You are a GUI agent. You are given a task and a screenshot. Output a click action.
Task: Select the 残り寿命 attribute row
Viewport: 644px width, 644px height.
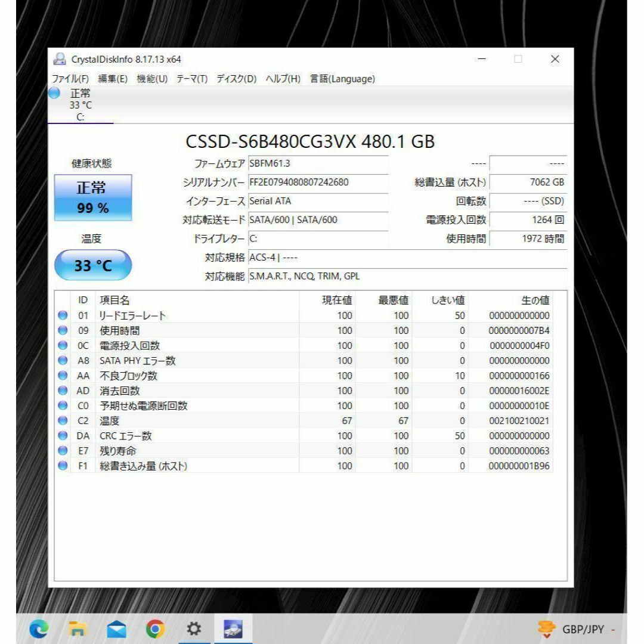tap(304, 451)
